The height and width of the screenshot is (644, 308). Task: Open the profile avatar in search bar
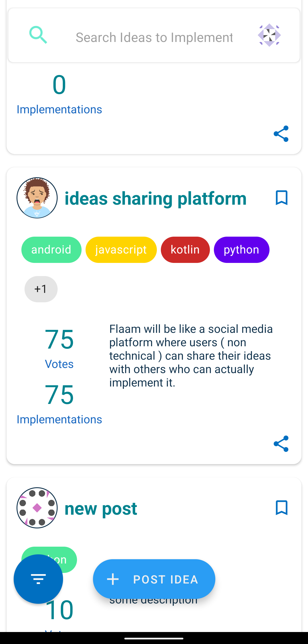point(269,35)
